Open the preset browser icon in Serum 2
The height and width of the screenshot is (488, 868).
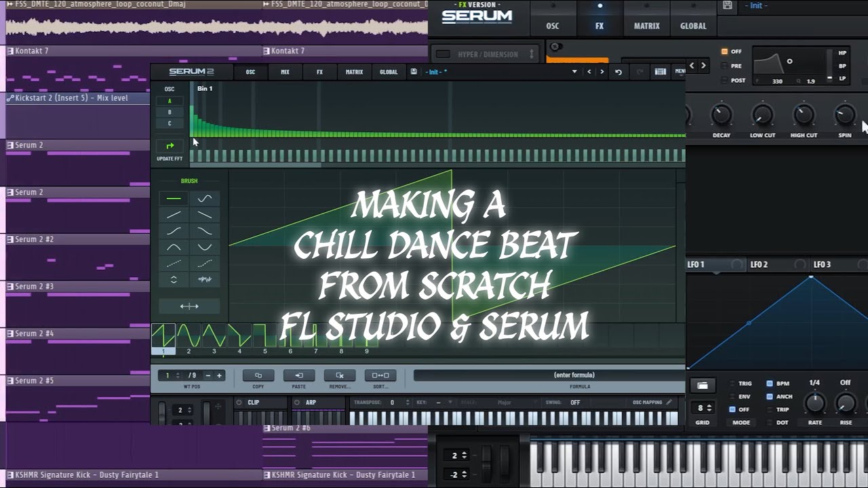[660, 72]
